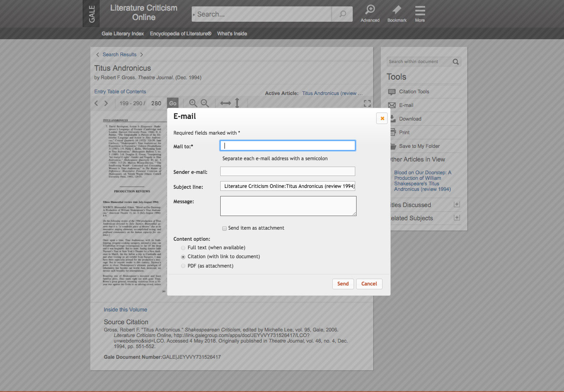Go to next page arrow in viewer
The image size is (564, 392).
click(106, 103)
